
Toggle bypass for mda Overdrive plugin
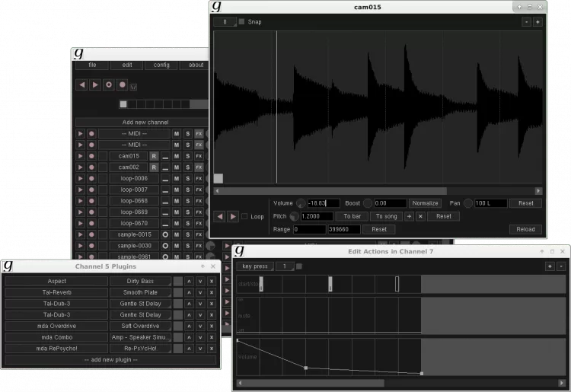177,326
